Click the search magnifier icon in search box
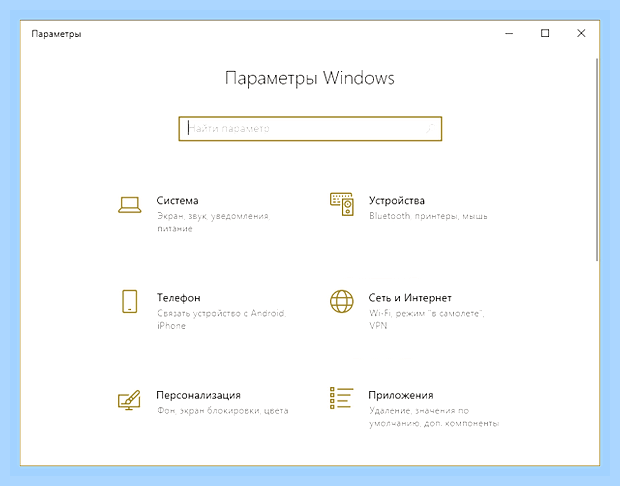 [429, 129]
